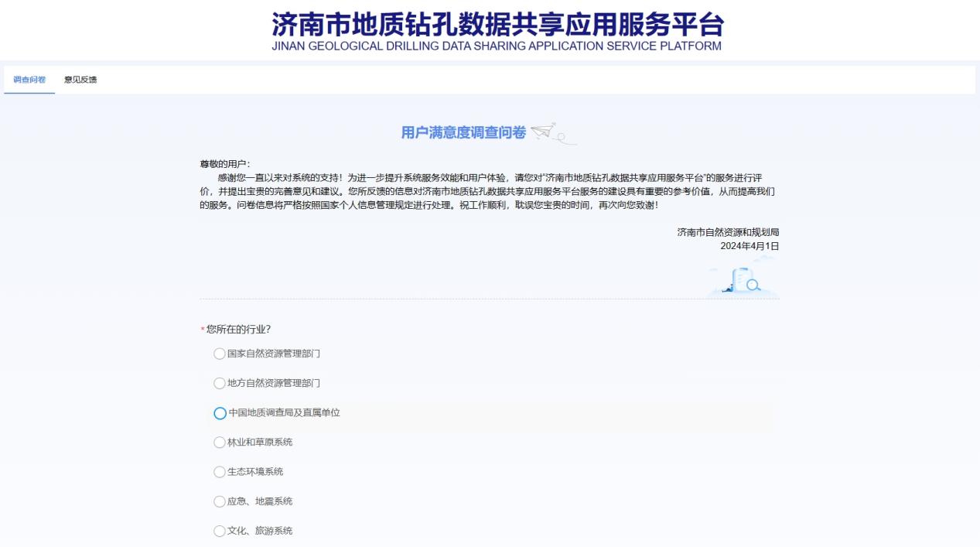Open the 意见反馈 tab
Image resolution: width=980 pixels, height=547 pixels.
click(x=80, y=80)
